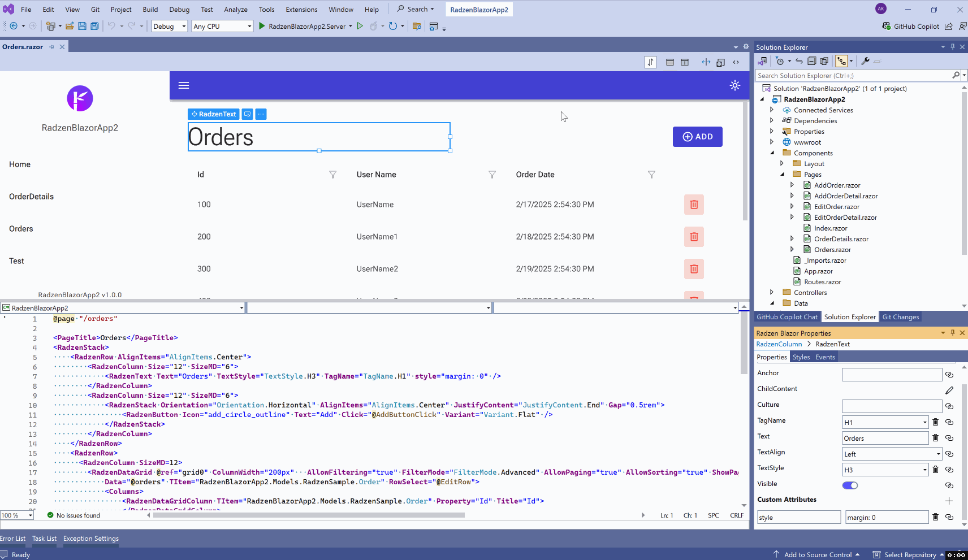Delete the order row with Id 200

click(x=694, y=237)
